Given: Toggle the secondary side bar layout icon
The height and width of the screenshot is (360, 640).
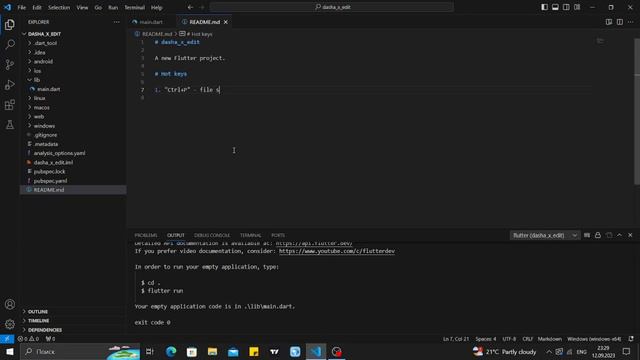Looking at the screenshot, I should [x=566, y=7].
